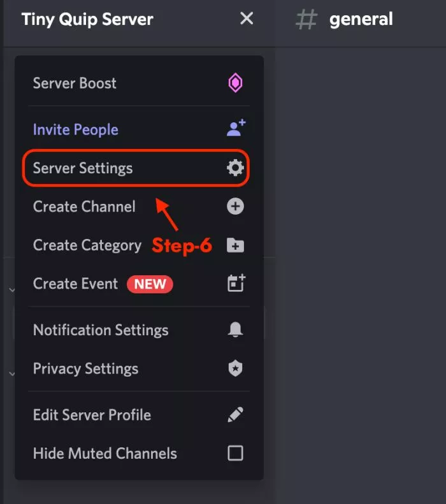
Task: Click the Server Settings gear icon
Action: pyautogui.click(x=235, y=168)
